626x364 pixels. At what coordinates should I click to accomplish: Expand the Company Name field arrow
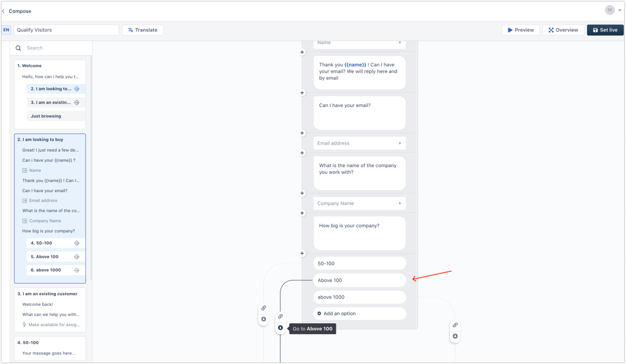pos(400,203)
